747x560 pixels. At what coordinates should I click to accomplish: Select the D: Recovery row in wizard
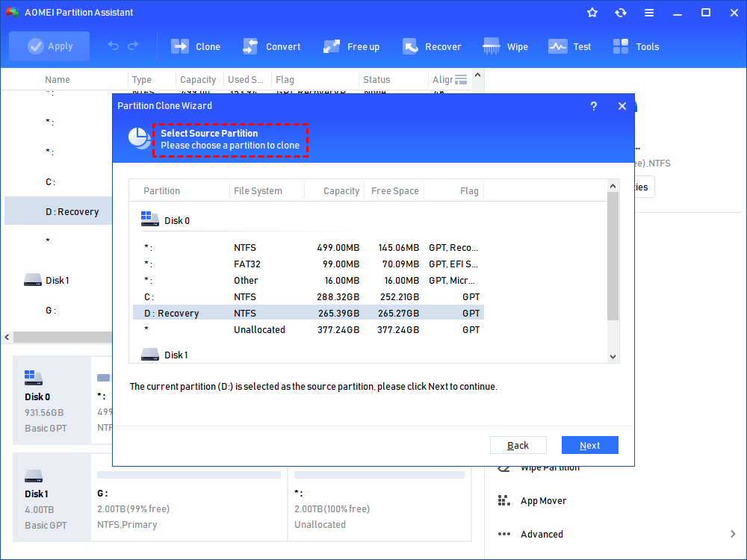309,313
